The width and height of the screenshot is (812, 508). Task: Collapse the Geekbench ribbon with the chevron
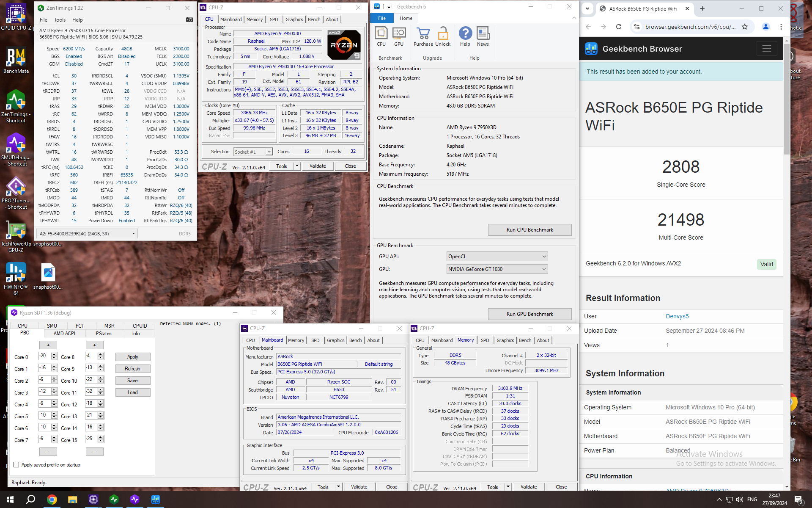pyautogui.click(x=574, y=18)
